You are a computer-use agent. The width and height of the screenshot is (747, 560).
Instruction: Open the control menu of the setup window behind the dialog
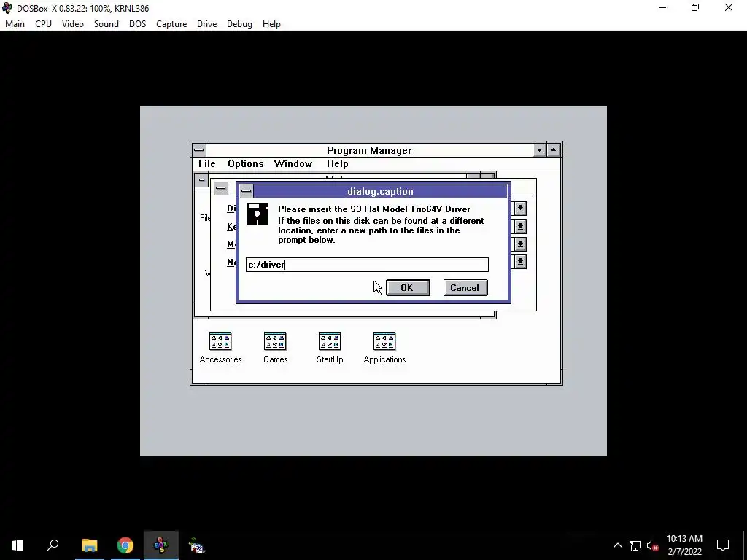coord(220,188)
